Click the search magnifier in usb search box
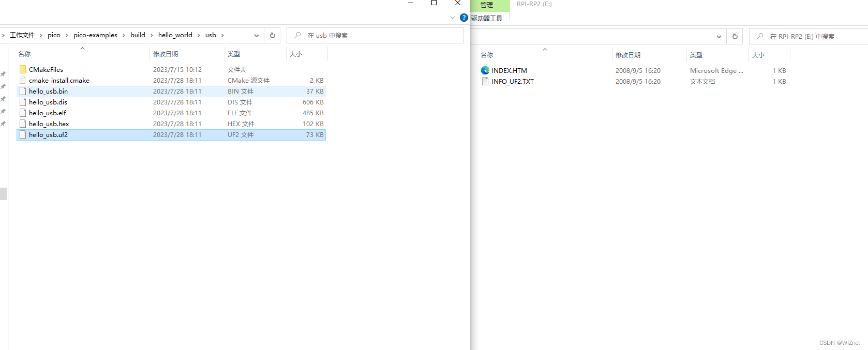Image resolution: width=868 pixels, height=350 pixels. pos(297,35)
